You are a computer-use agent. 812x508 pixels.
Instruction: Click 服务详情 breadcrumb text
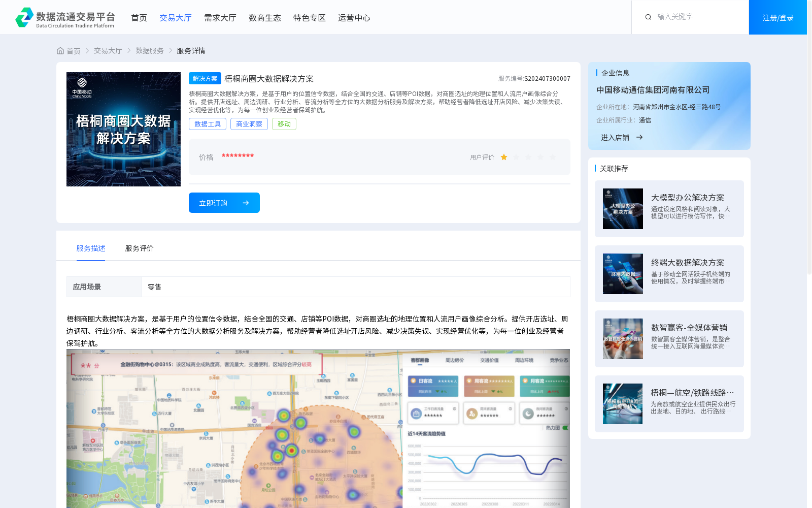click(x=191, y=51)
